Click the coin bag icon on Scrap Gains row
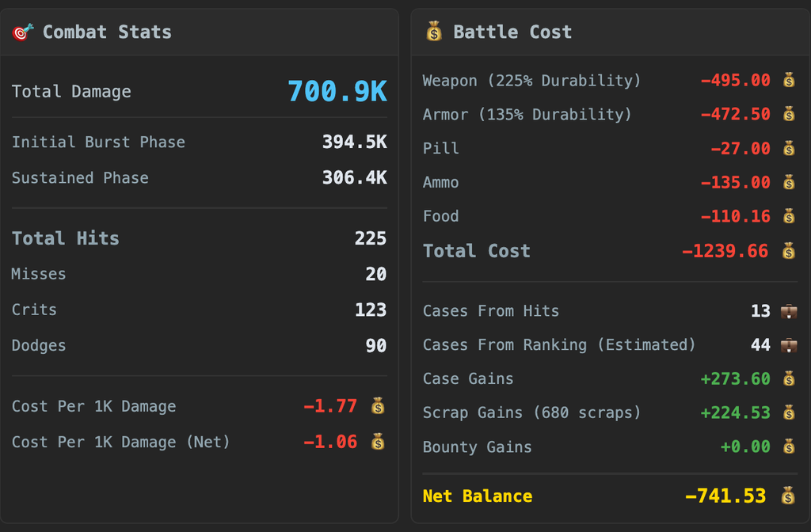This screenshot has height=532, width=811. pyautogui.click(x=789, y=412)
